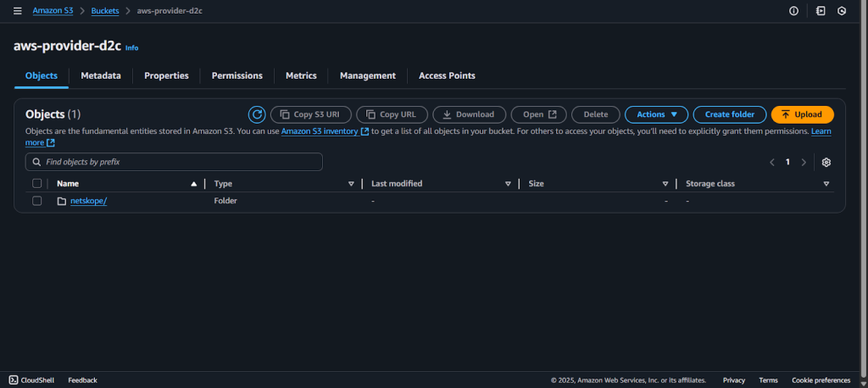Click the Find objects by prefix field

coord(174,162)
